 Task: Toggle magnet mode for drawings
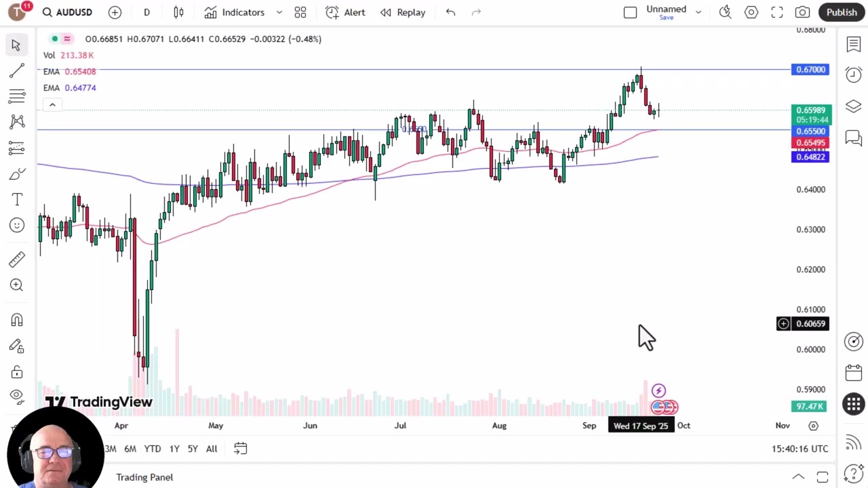[x=17, y=320]
